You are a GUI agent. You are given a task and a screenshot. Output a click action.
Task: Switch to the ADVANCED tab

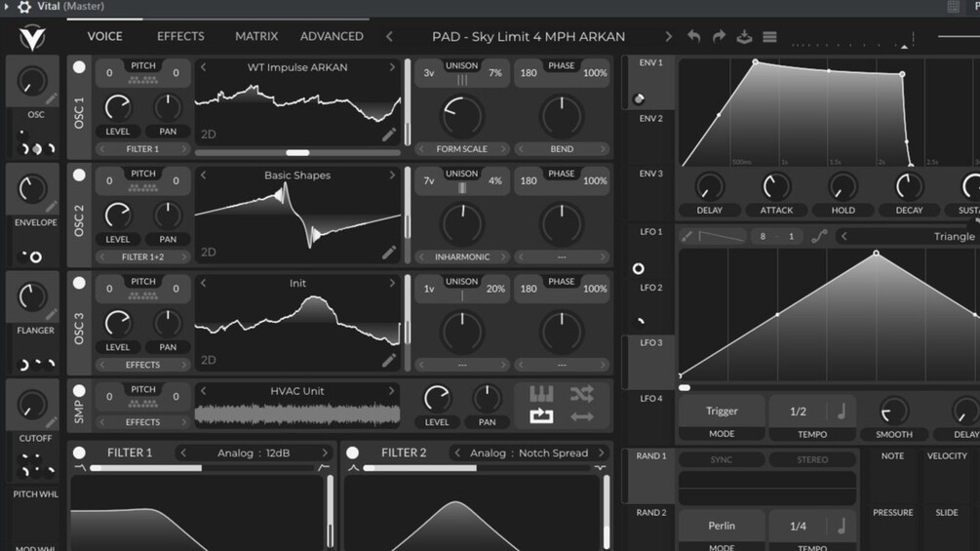click(332, 36)
